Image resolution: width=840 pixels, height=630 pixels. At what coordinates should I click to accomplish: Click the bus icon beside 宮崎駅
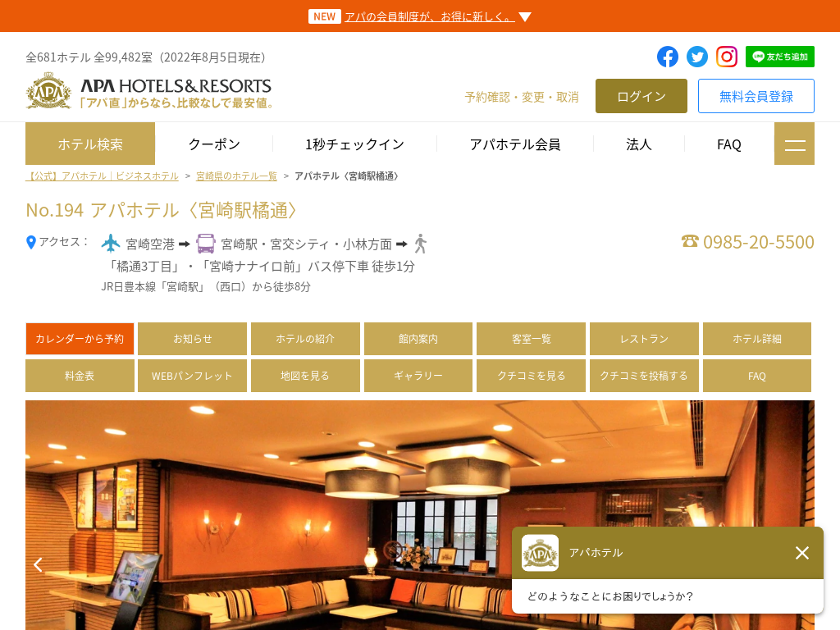click(x=206, y=243)
